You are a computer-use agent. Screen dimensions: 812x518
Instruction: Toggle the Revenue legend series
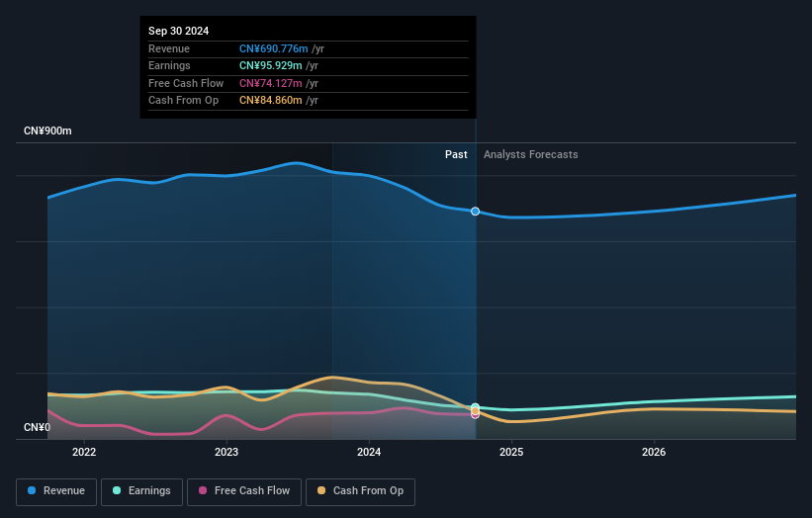tap(56, 491)
